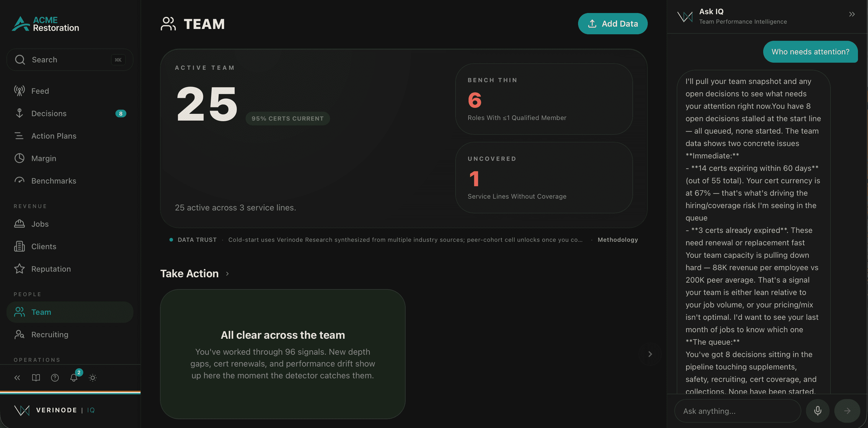Open the notifications bell icon
The height and width of the screenshot is (428, 868).
[74, 377]
